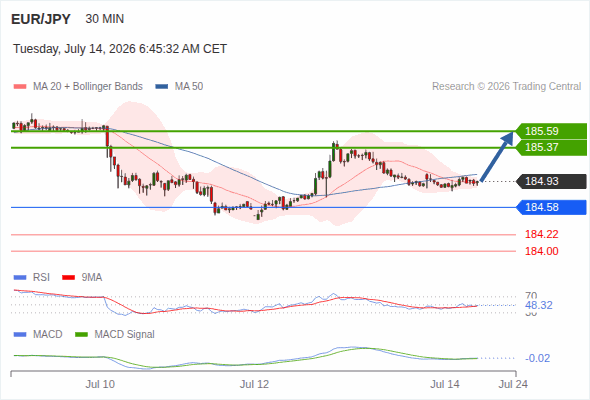Screen dimensions: 590x400
Task: Click the RSI value 48.32 label
Action: tap(539, 305)
